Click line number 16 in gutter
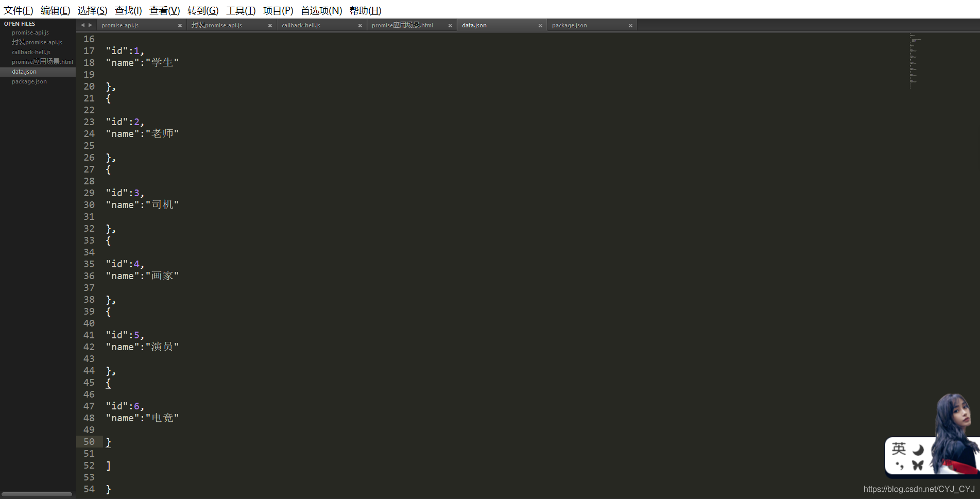 [89, 39]
